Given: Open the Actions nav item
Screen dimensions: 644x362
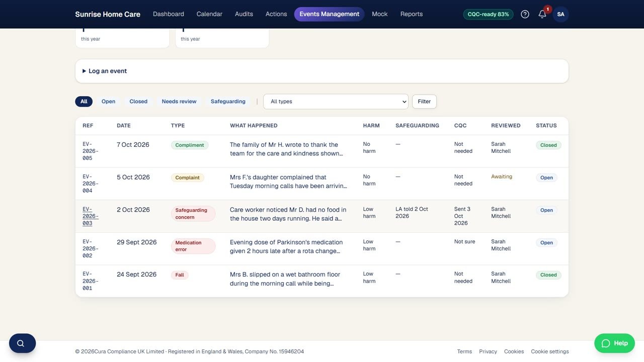Looking at the screenshot, I should click(x=276, y=14).
